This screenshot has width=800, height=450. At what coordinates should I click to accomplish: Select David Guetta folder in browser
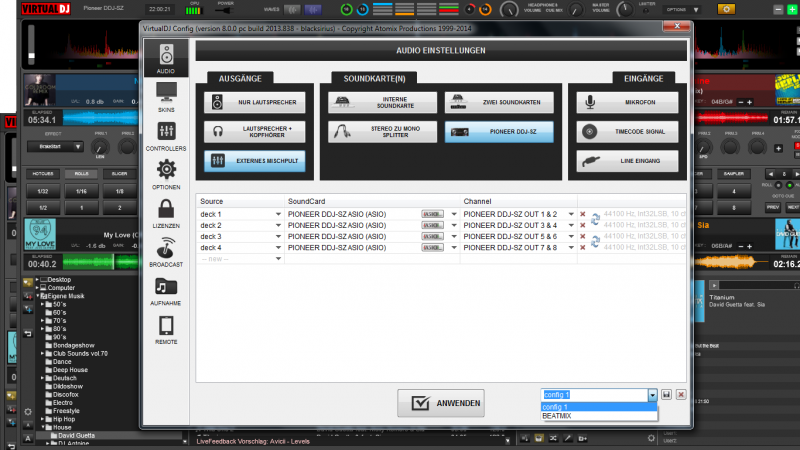click(x=76, y=436)
